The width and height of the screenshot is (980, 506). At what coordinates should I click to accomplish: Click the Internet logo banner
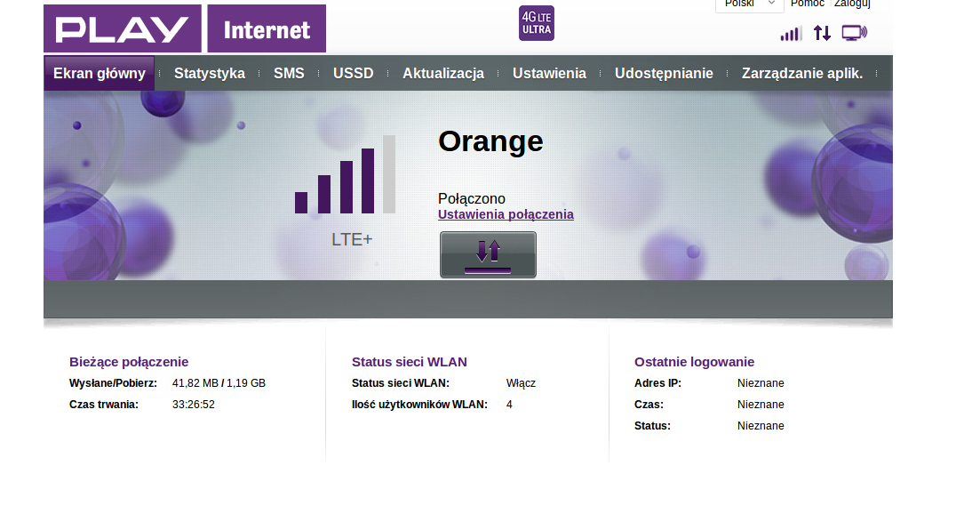coord(267,28)
